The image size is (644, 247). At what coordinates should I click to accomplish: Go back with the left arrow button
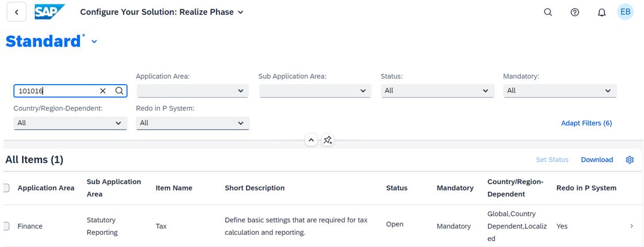tap(17, 12)
